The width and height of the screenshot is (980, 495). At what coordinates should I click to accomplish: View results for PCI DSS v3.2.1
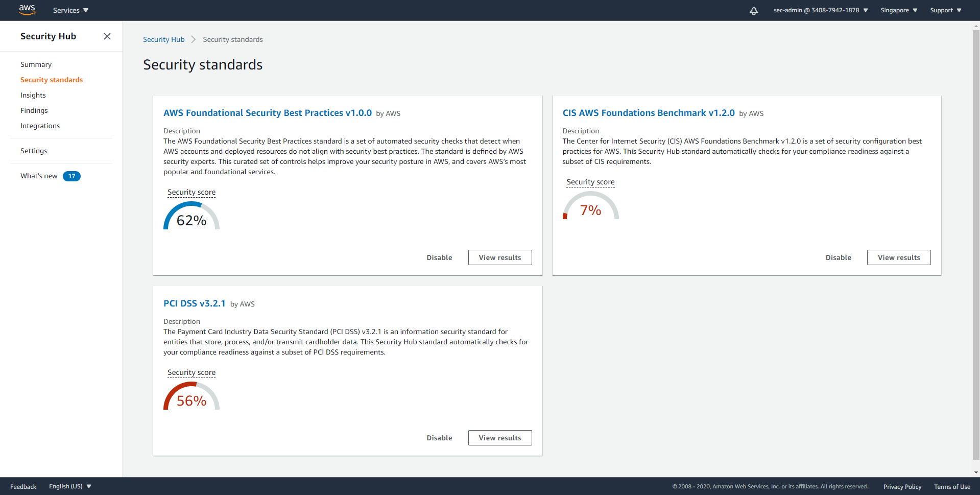click(500, 438)
